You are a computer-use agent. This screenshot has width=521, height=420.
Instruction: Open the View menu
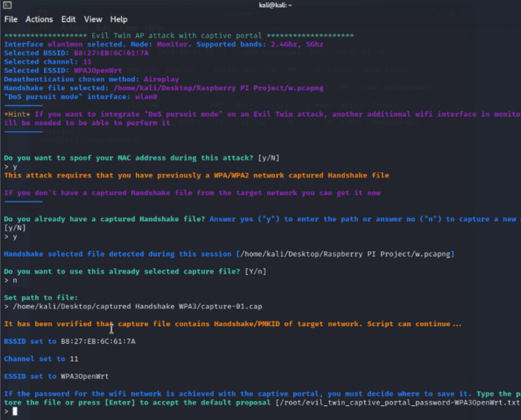click(93, 19)
